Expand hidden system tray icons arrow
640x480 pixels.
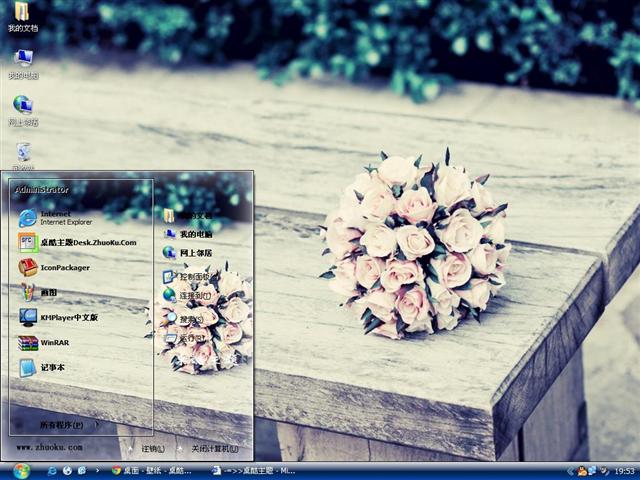point(570,471)
